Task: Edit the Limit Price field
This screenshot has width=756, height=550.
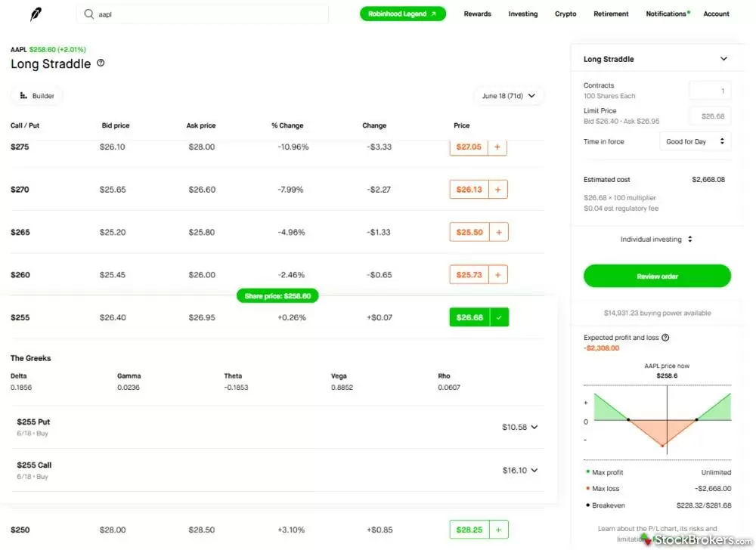Action: (x=710, y=116)
